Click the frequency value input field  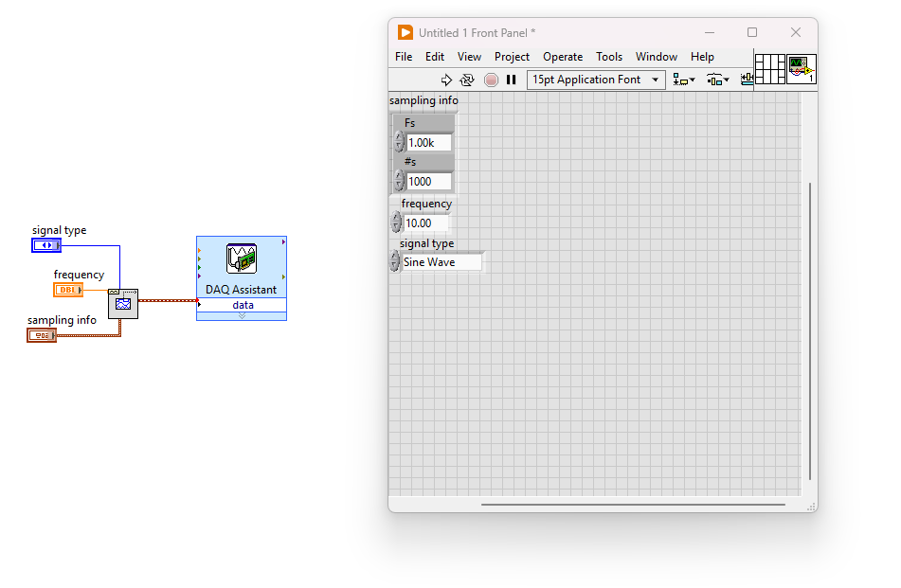(x=424, y=223)
